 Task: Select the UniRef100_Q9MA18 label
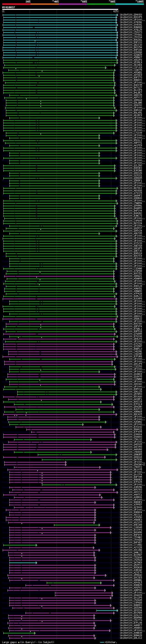pos(131,100)
